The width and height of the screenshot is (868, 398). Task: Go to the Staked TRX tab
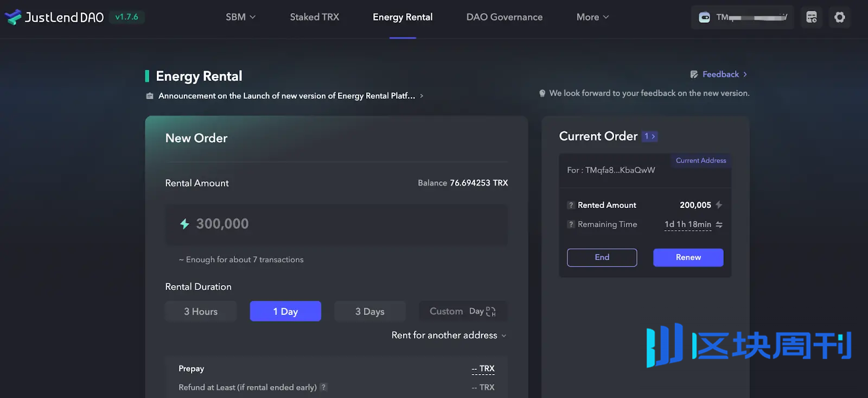coord(315,17)
